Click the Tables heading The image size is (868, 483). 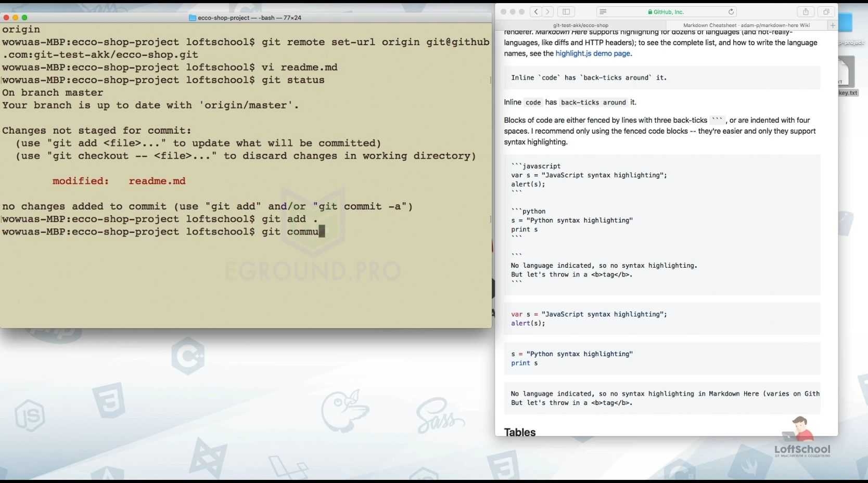coord(519,432)
